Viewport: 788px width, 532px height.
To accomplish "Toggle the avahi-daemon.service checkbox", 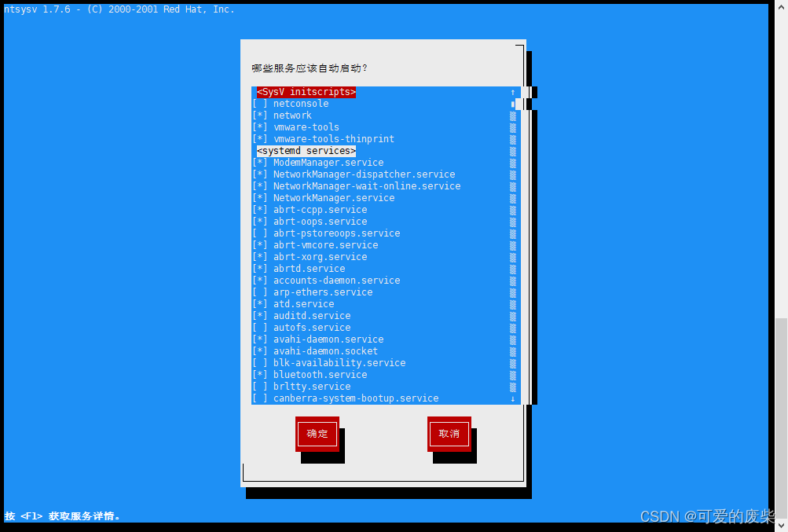I will point(260,339).
